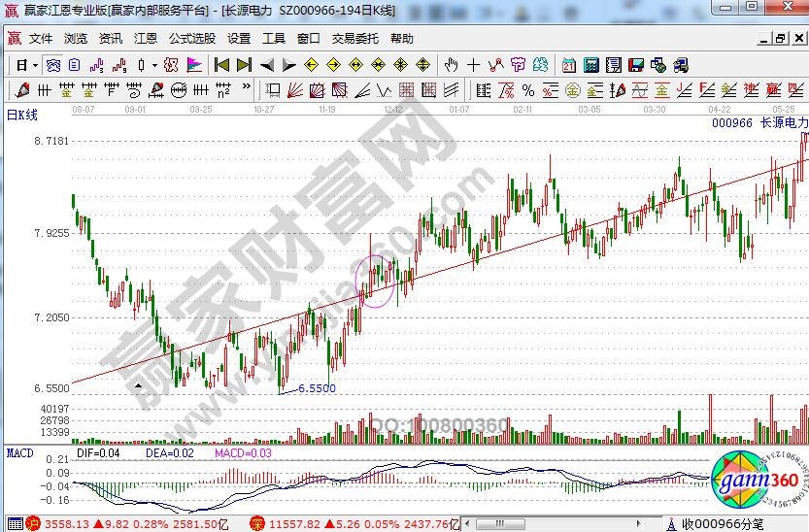This screenshot has height=532, width=809.
Task: Click the MACD indicator label
Action: [19, 453]
